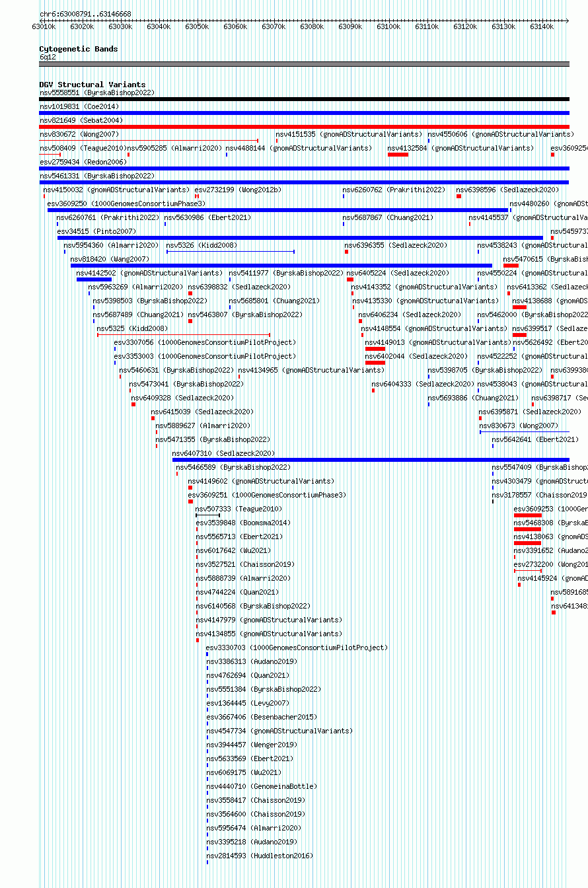
Task: Click the nsv6017642 (Wu2021) label
Action: point(233,550)
